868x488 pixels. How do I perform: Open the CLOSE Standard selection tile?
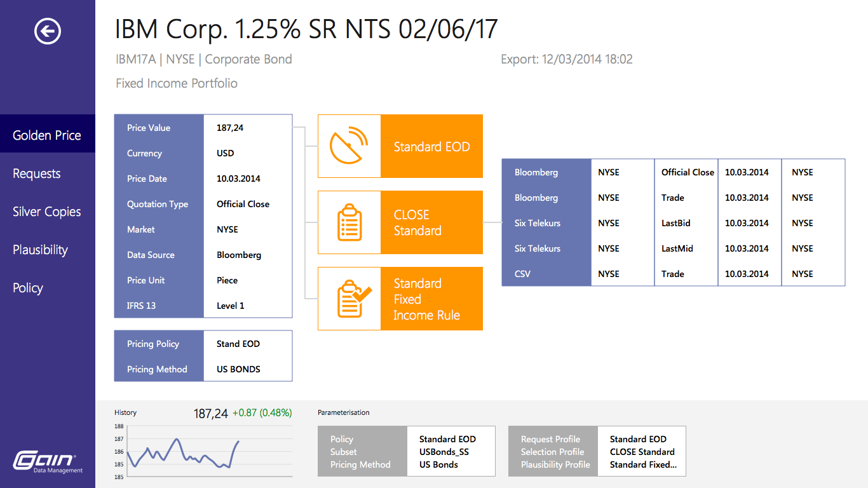pos(400,222)
